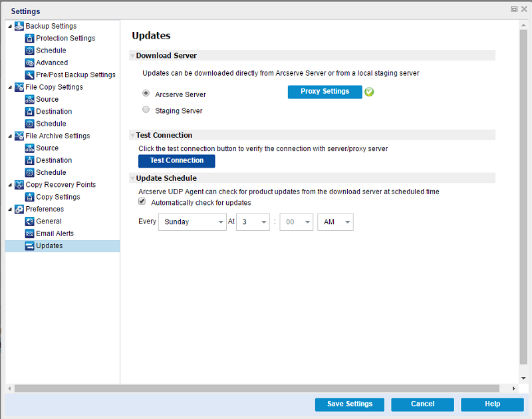
Task: Click the Test Connection button
Action: (x=176, y=161)
